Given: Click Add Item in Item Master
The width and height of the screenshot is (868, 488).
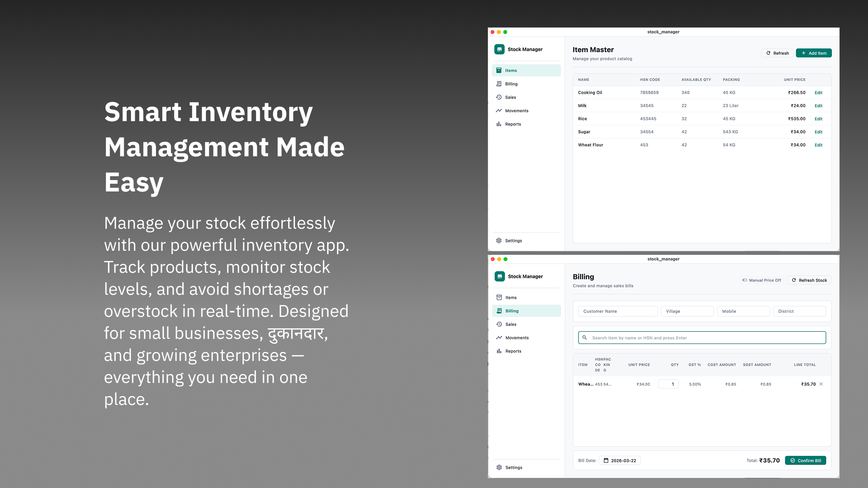Looking at the screenshot, I should 813,53.
